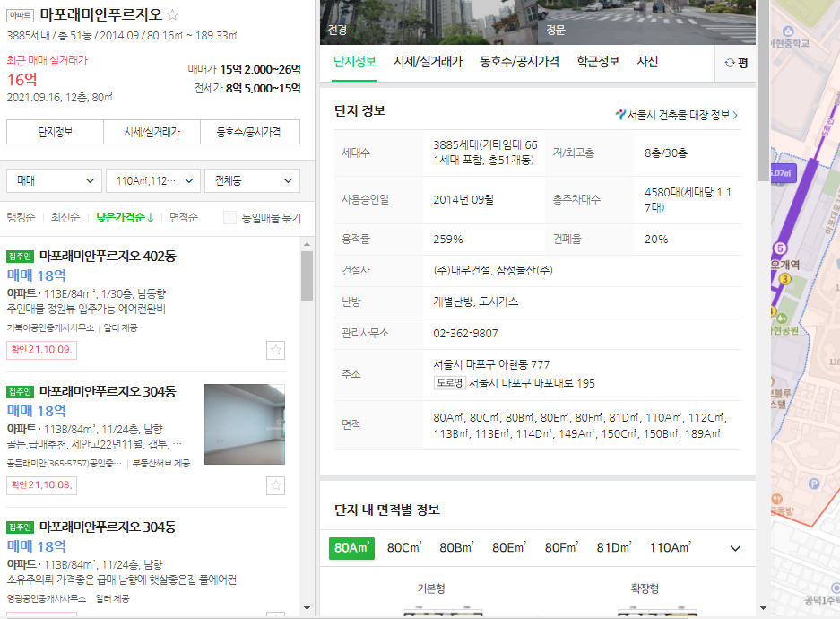Switch to the 시세/실거래가 tab
This screenshot has height=619, width=840.
[428, 62]
